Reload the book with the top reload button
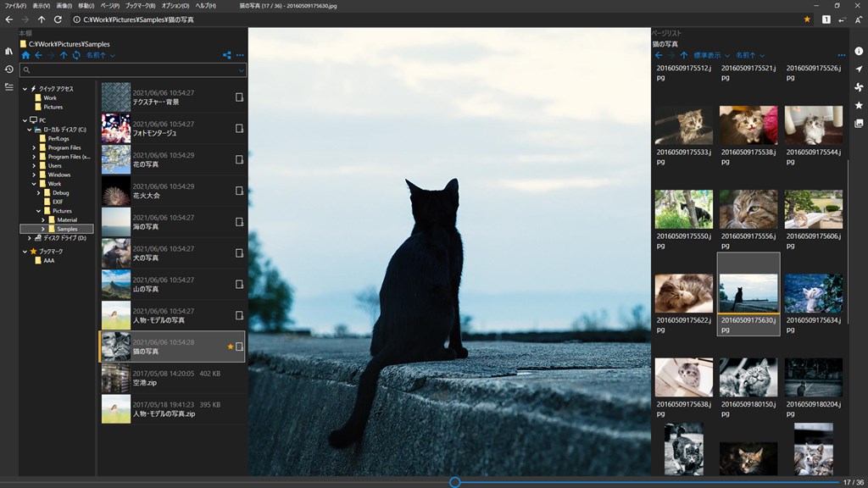868x488 pixels. 58,19
